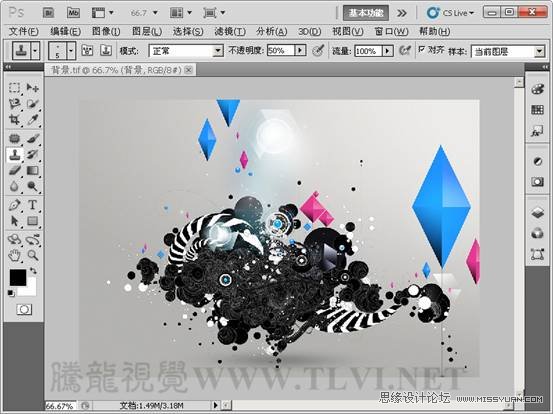
Task: Toggle the Brush panel icon in options bar
Action: point(87,50)
